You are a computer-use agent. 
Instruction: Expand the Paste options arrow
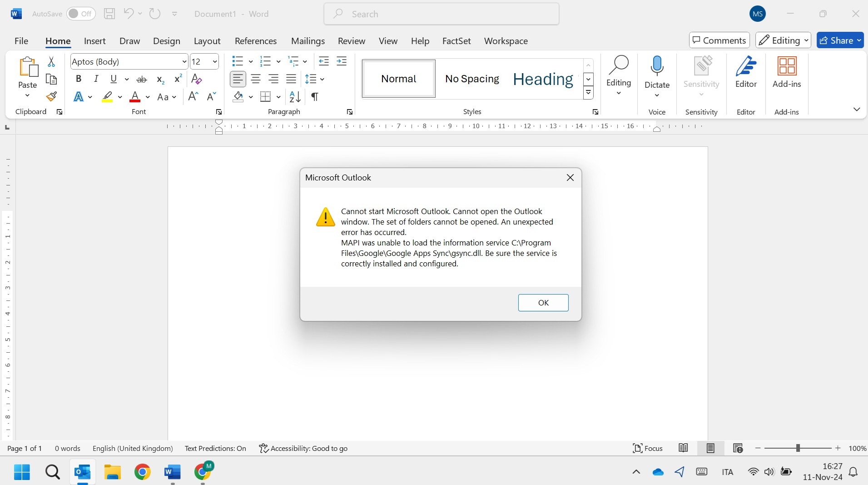27,95
